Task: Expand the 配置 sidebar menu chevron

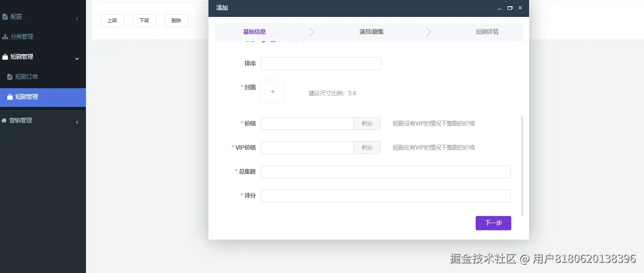Action: point(76,19)
